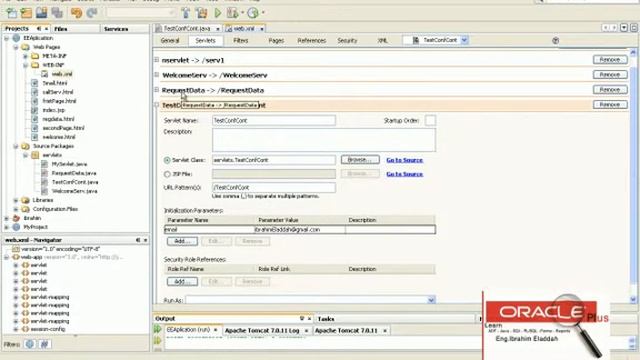Expand the Configuration Files node
The height and width of the screenshot is (360, 640).
(16, 209)
